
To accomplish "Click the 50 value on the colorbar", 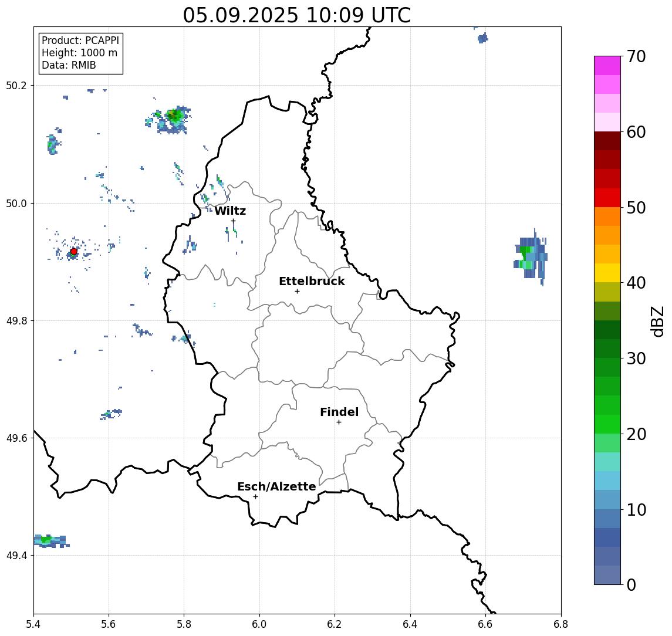I will point(636,208).
